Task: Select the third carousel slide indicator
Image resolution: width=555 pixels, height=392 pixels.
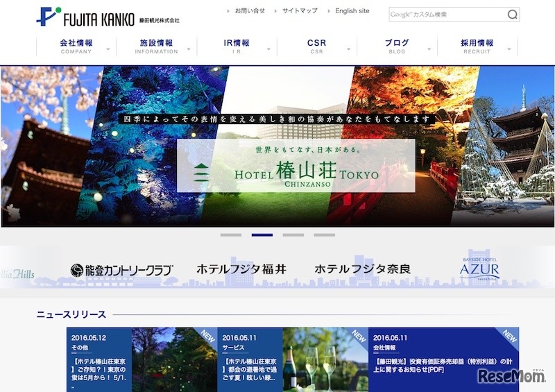Action: (x=293, y=235)
